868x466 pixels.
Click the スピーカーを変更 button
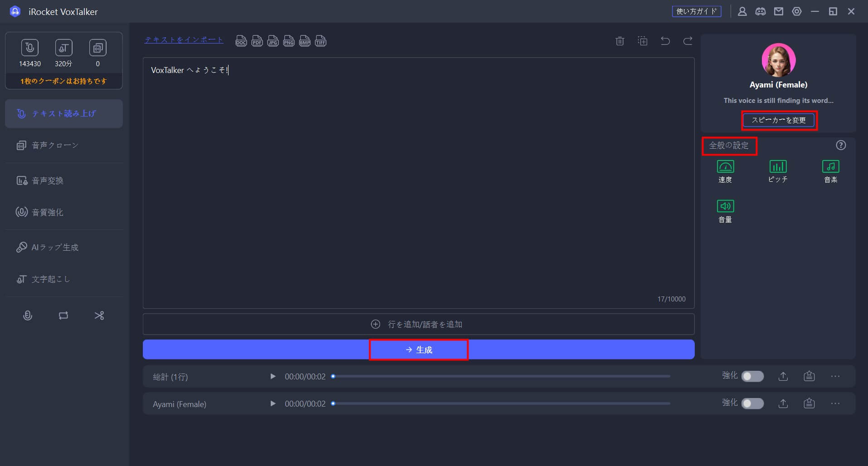click(779, 120)
